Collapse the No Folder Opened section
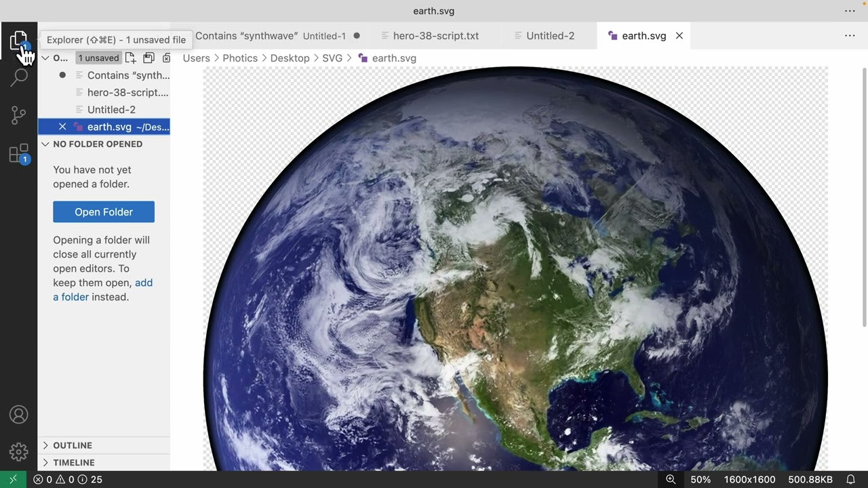Image resolution: width=868 pixels, height=488 pixels. 45,144
